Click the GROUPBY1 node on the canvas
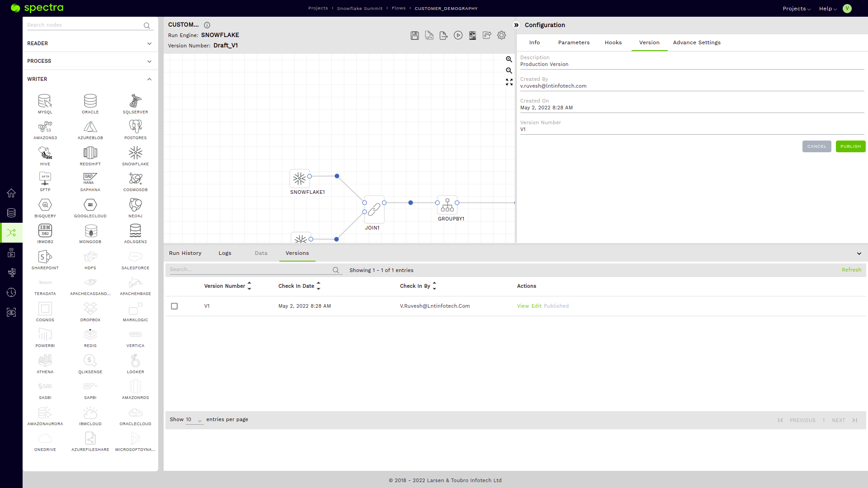 (x=447, y=205)
